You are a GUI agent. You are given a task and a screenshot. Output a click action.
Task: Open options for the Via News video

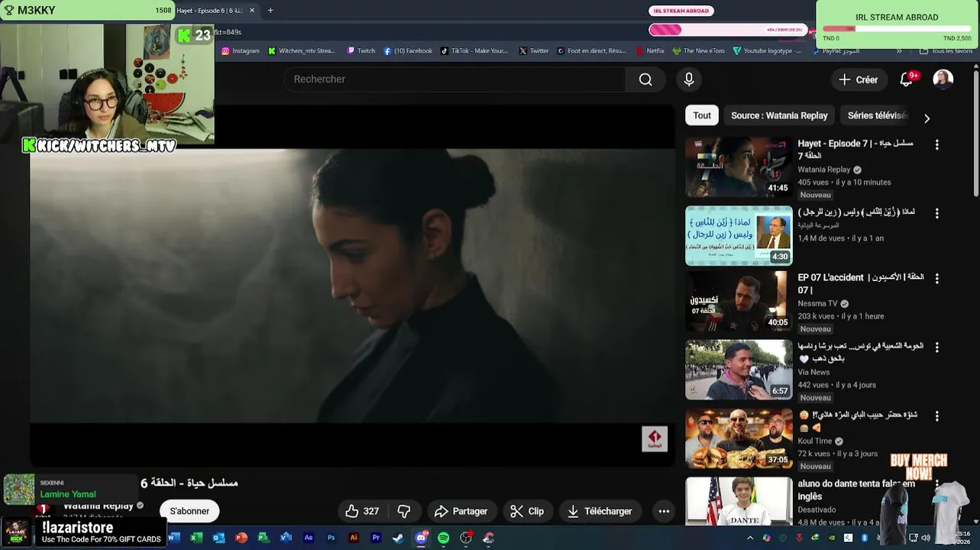pyautogui.click(x=937, y=347)
